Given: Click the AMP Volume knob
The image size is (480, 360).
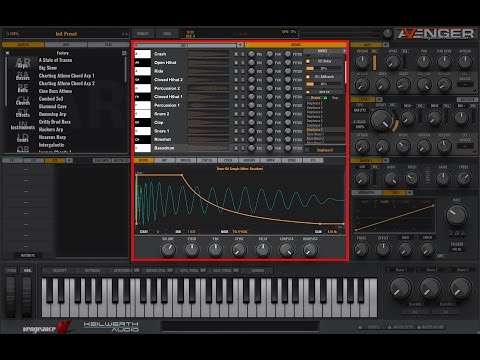Looking at the screenshot, I should point(362,62).
